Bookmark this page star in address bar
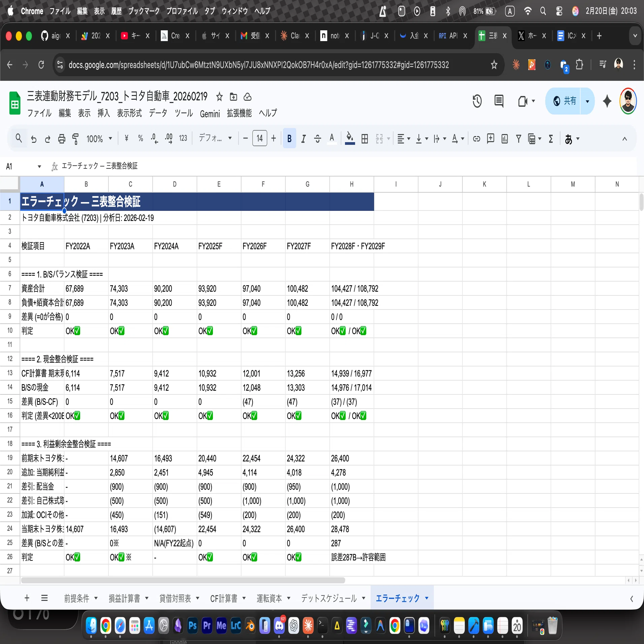The height and width of the screenshot is (644, 644). pyautogui.click(x=494, y=65)
